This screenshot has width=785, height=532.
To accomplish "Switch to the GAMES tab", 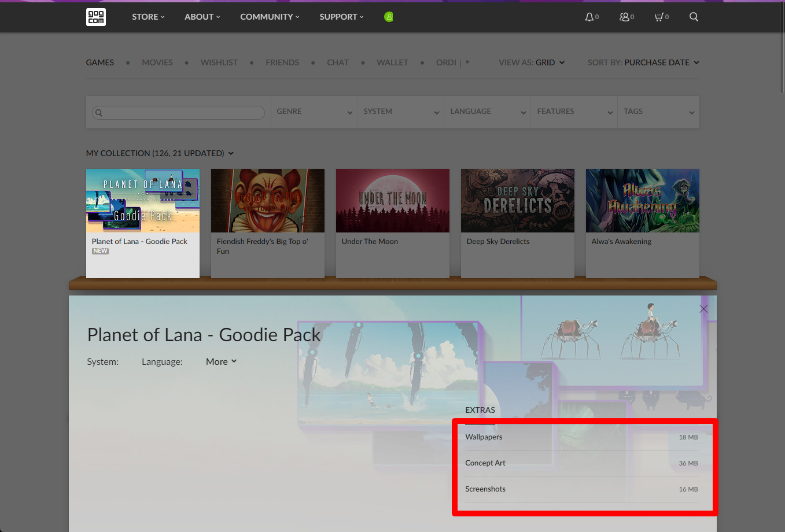I will coord(100,62).
